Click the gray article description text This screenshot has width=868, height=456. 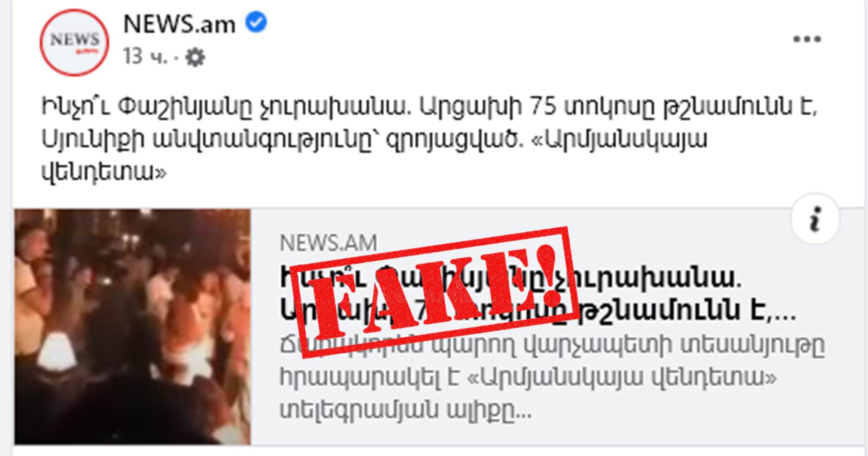coord(552,377)
